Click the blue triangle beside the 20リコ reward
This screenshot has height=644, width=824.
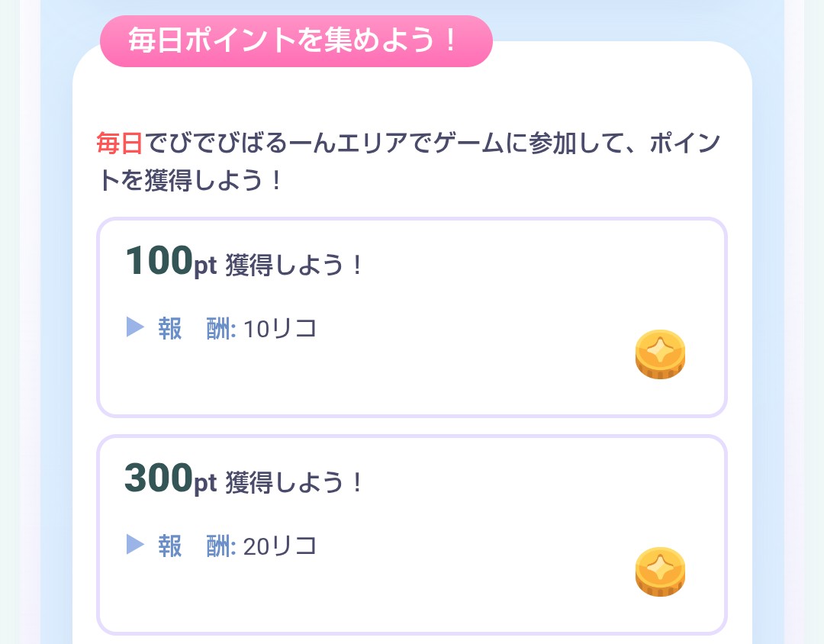point(135,544)
